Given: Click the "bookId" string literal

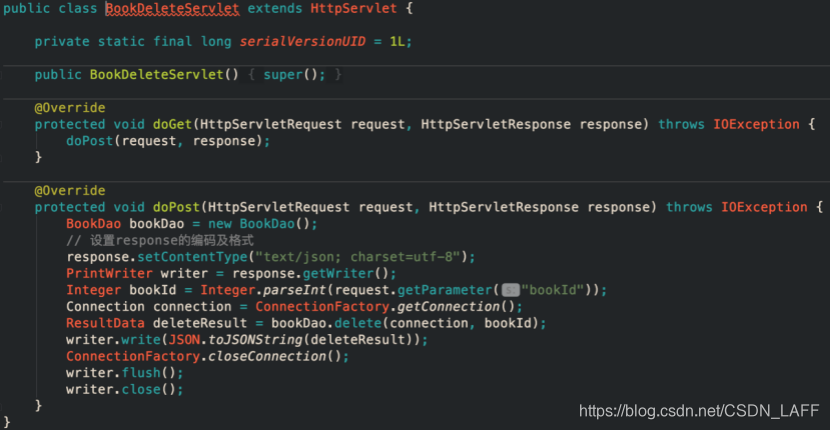Looking at the screenshot, I should coord(552,290).
